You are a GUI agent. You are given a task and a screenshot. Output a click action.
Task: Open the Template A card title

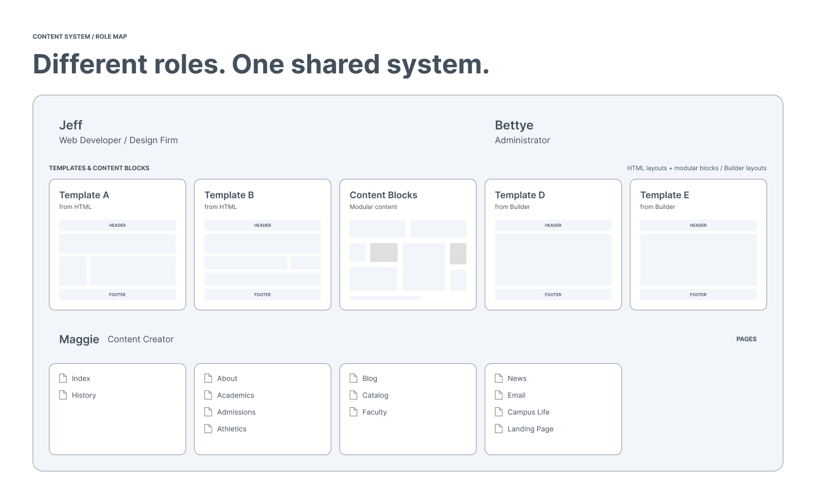(x=84, y=195)
